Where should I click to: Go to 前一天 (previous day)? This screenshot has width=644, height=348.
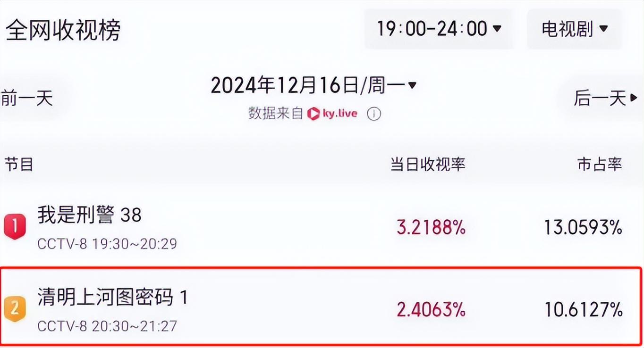pyautogui.click(x=27, y=99)
